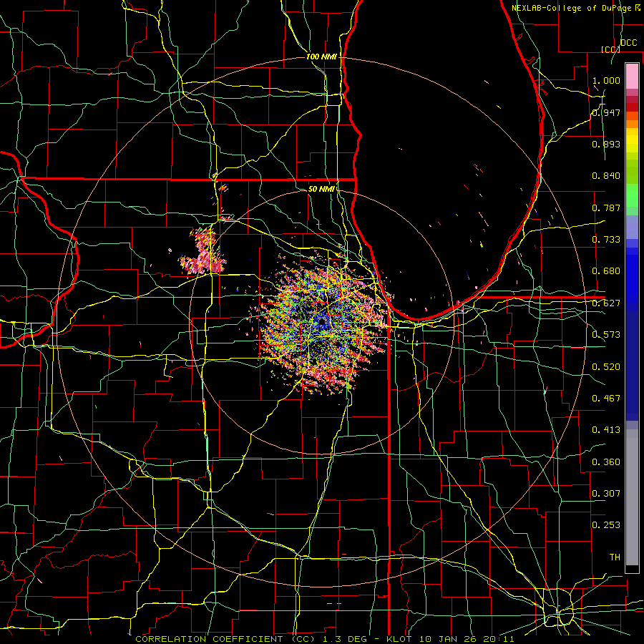Click the bright green segment of the color bar
644x644 pixels.
(632, 195)
